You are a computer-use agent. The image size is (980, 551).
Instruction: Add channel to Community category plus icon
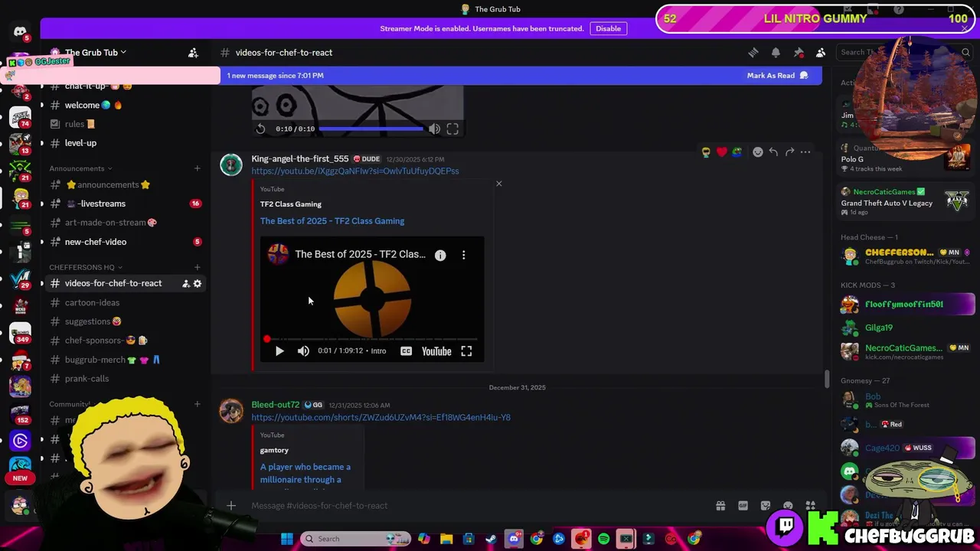pyautogui.click(x=197, y=404)
